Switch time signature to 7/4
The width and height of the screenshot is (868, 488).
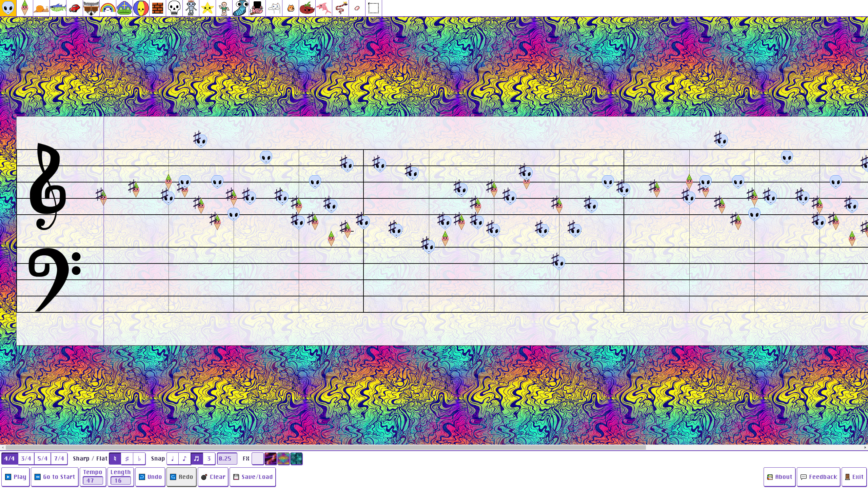60,458
